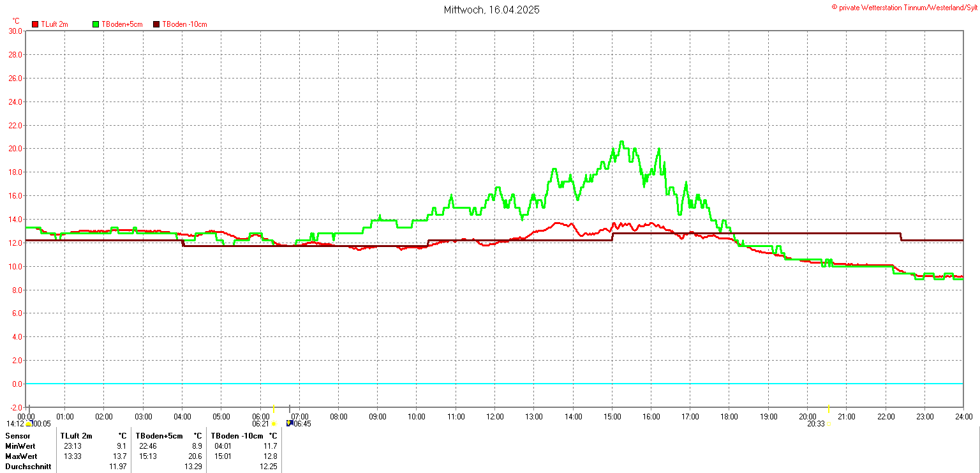980x473 pixels.
Task: Click the chart title Mittwoch, 16.04.2025
Action: pos(491,10)
